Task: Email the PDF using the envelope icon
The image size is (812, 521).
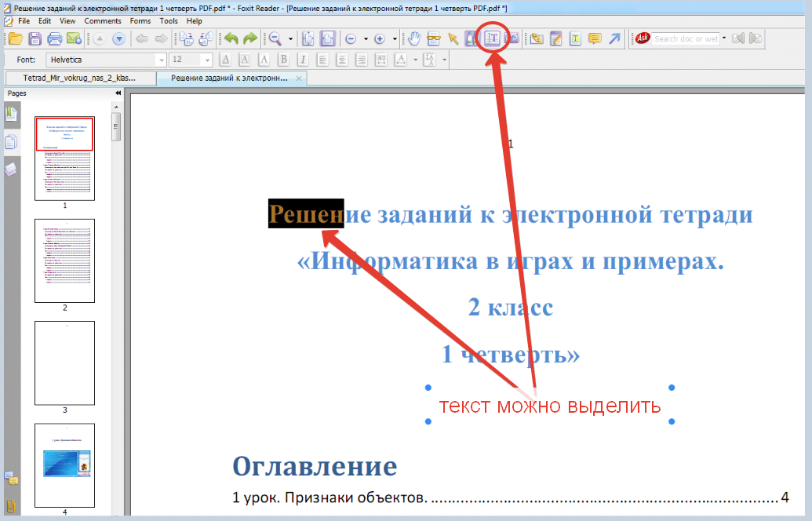Action: 76,38
